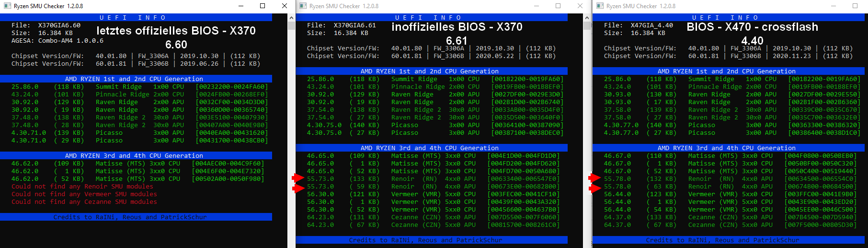Close the X370GIA6.60 Ryzen SMU Checker window

pyautogui.click(x=285, y=6)
